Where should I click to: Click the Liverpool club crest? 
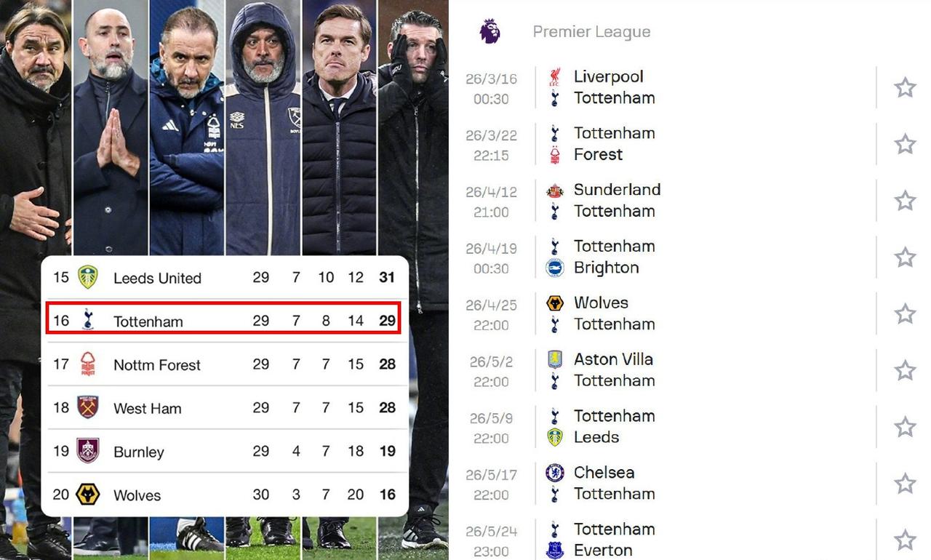[x=555, y=76]
